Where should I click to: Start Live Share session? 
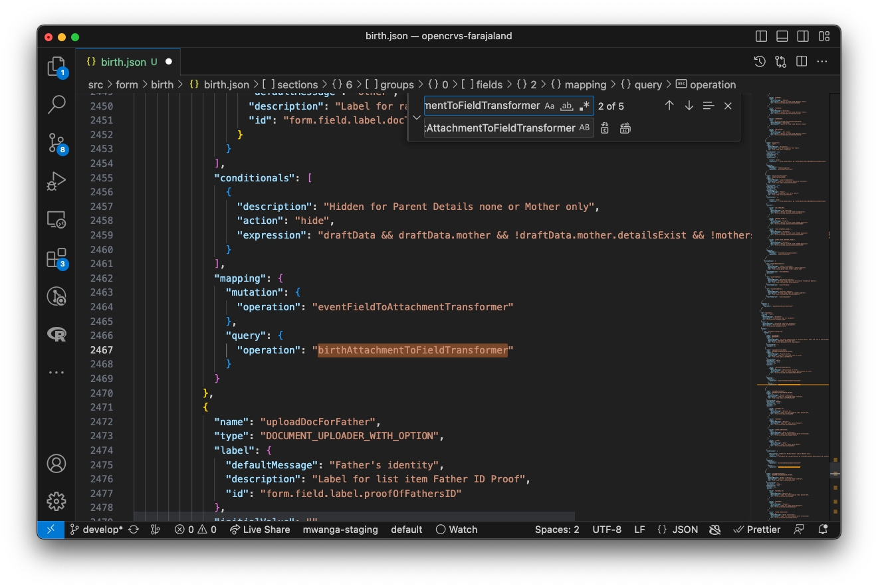click(260, 530)
